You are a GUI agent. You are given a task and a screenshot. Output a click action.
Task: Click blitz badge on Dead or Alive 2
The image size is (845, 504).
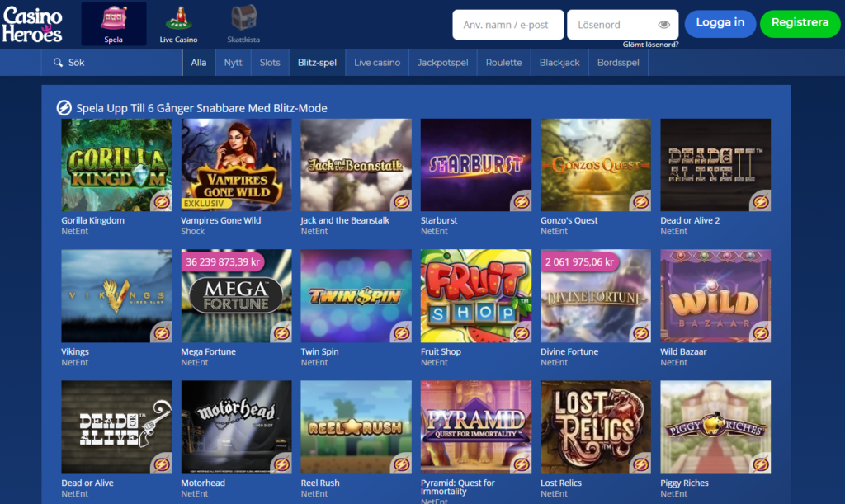tap(760, 201)
